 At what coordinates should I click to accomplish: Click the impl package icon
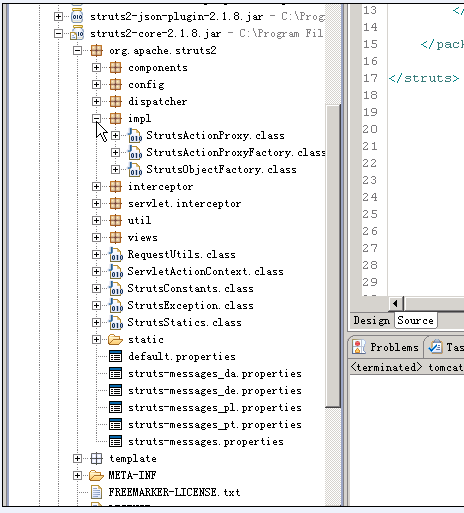(x=115, y=118)
